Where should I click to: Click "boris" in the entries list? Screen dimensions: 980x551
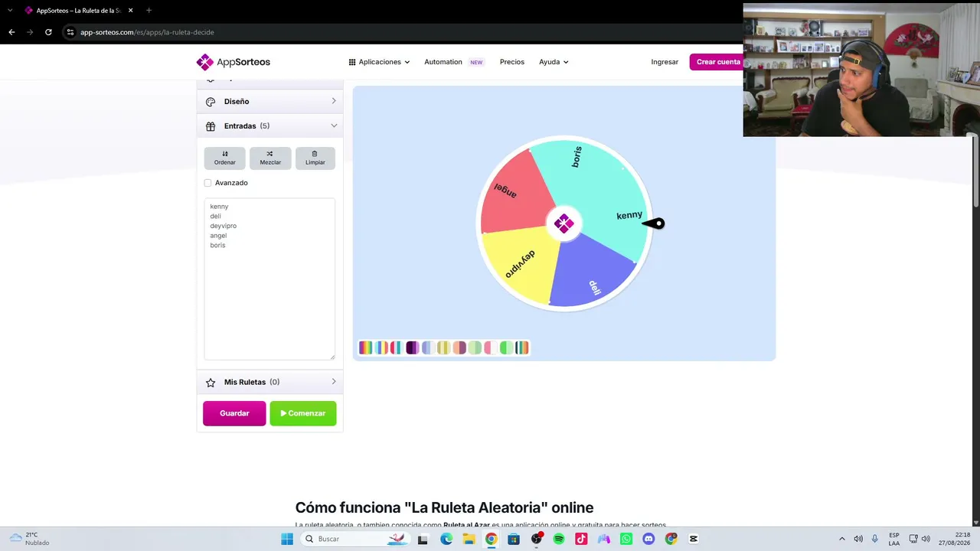point(217,246)
